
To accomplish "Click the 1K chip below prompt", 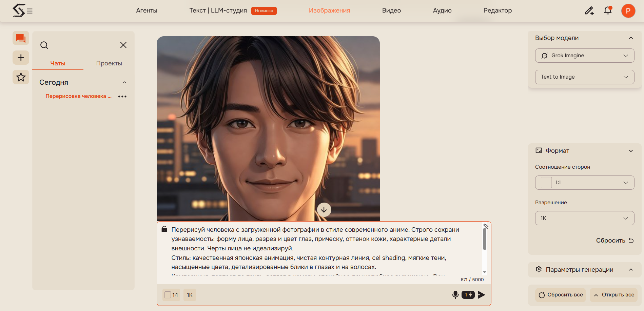I will [x=190, y=295].
